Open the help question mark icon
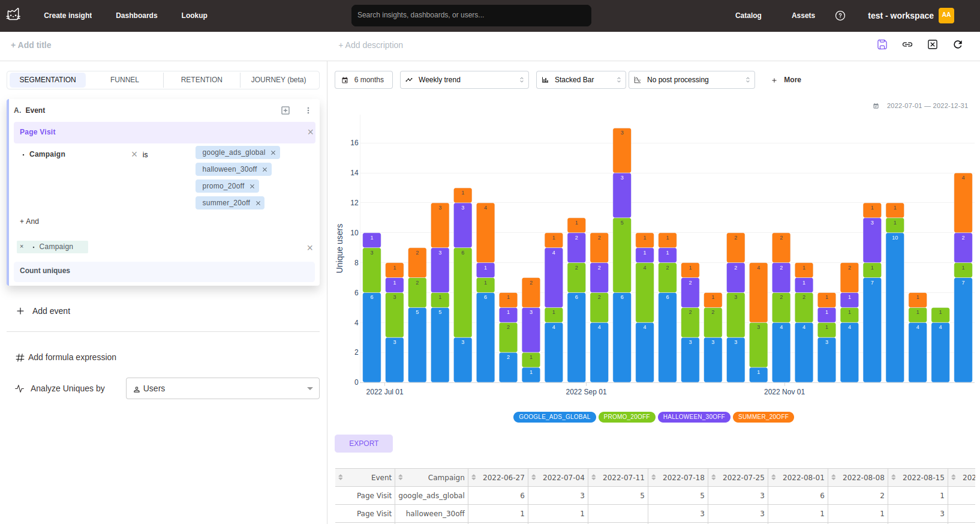This screenshot has width=980, height=524. tap(840, 16)
